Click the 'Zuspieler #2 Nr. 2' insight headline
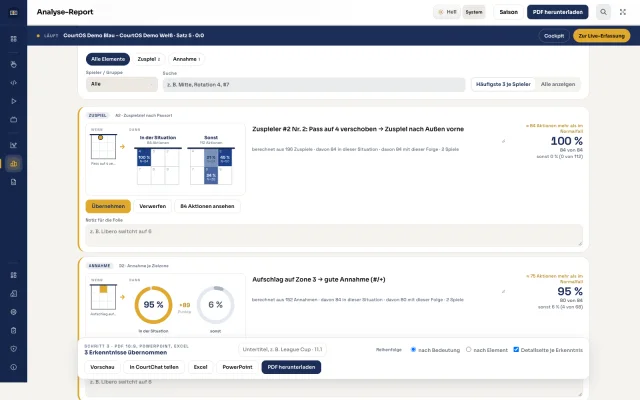 click(358, 129)
